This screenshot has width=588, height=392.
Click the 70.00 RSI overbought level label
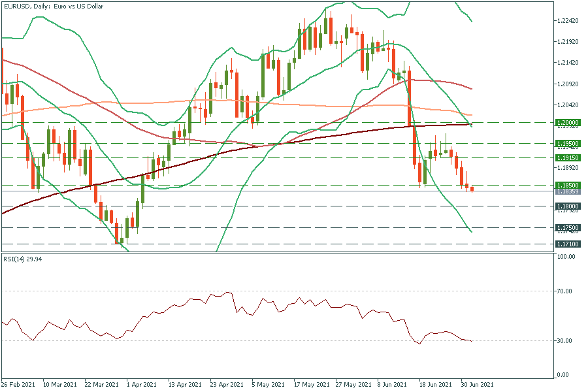pyautogui.click(x=564, y=291)
